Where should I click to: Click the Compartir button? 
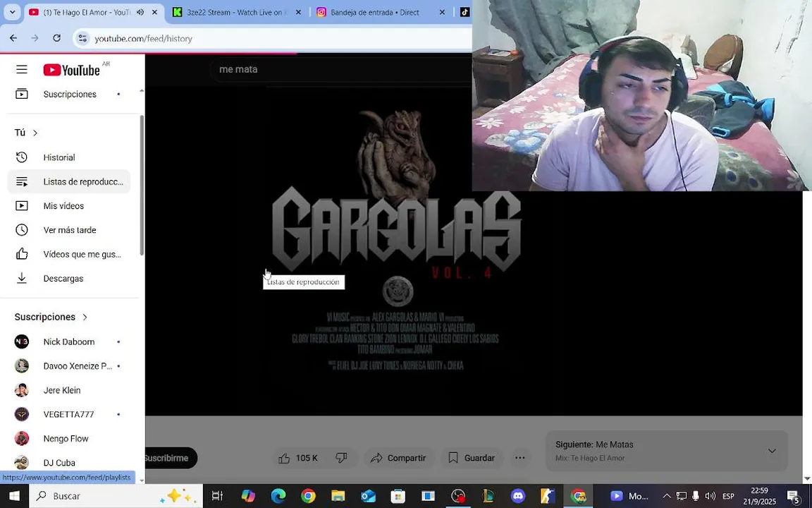(x=399, y=458)
